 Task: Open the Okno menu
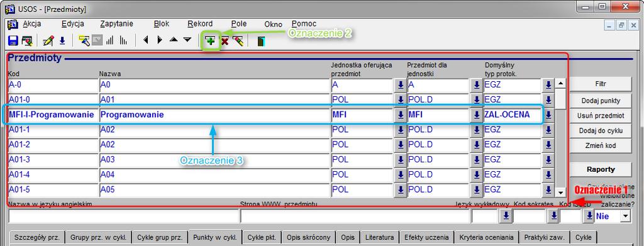click(x=273, y=25)
